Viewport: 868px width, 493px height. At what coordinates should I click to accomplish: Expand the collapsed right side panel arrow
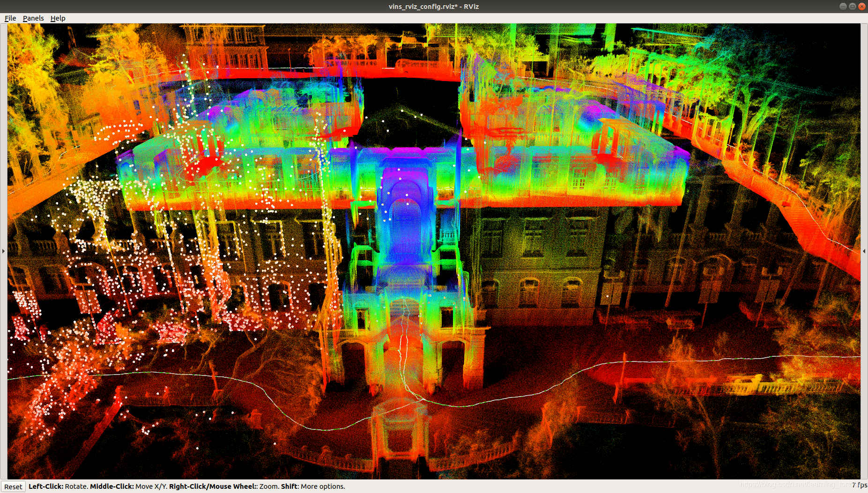[x=864, y=251]
